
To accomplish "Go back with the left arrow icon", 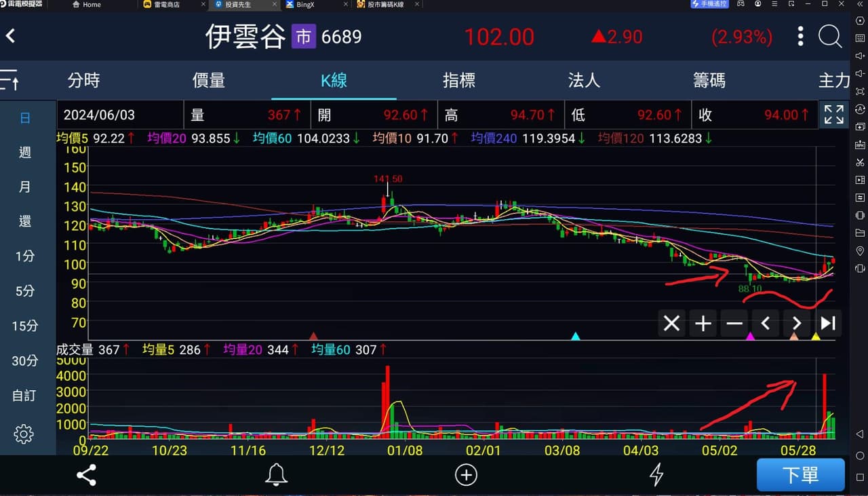I will point(10,36).
